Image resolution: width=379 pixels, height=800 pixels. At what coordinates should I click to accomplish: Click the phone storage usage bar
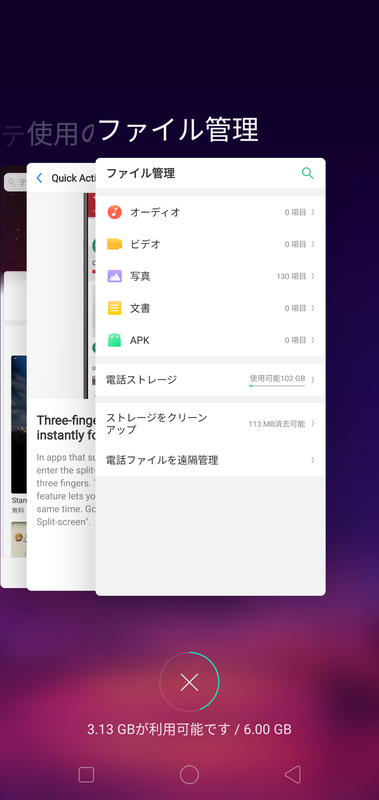pos(277,386)
